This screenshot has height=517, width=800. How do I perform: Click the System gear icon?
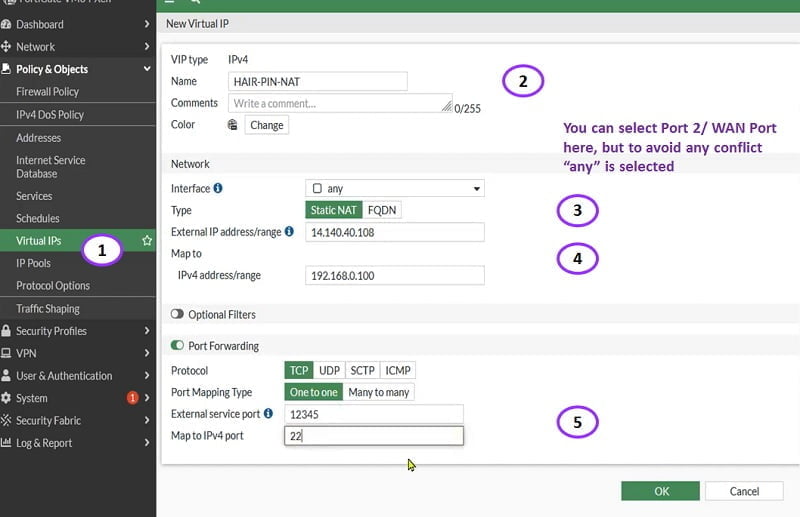point(6,398)
